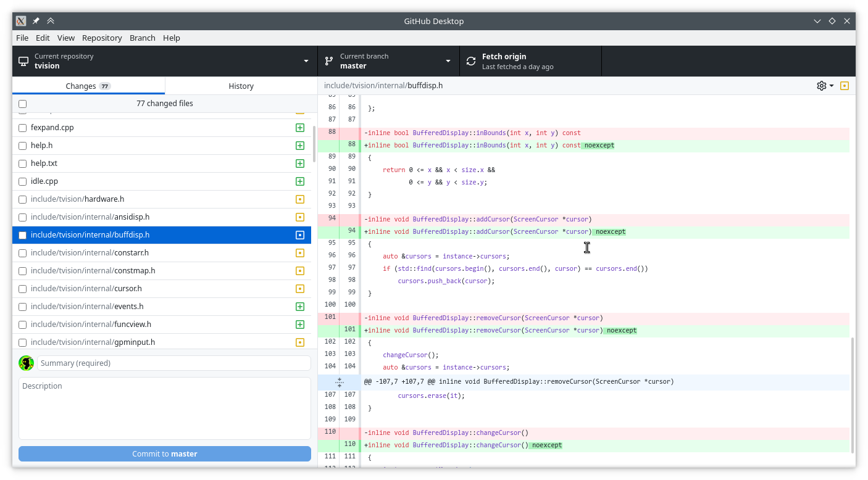This screenshot has width=868, height=480.
Task: Click the added status icon beside events.h
Action: tap(300, 307)
